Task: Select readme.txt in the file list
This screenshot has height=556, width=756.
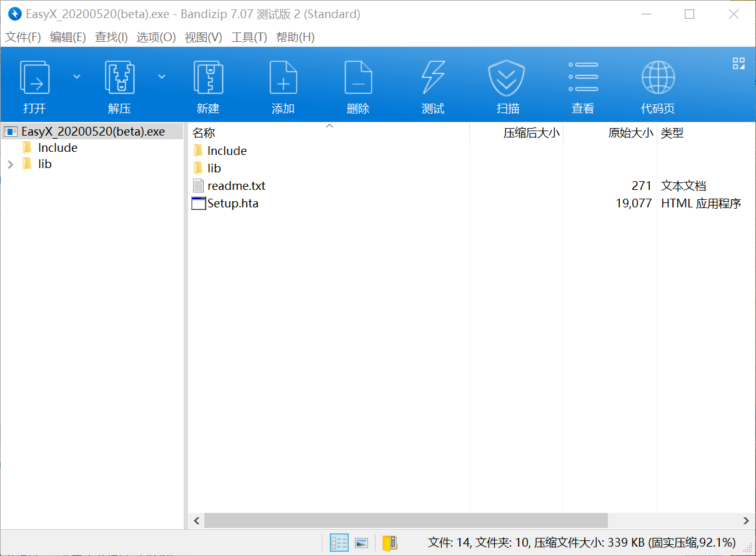Action: [236, 186]
